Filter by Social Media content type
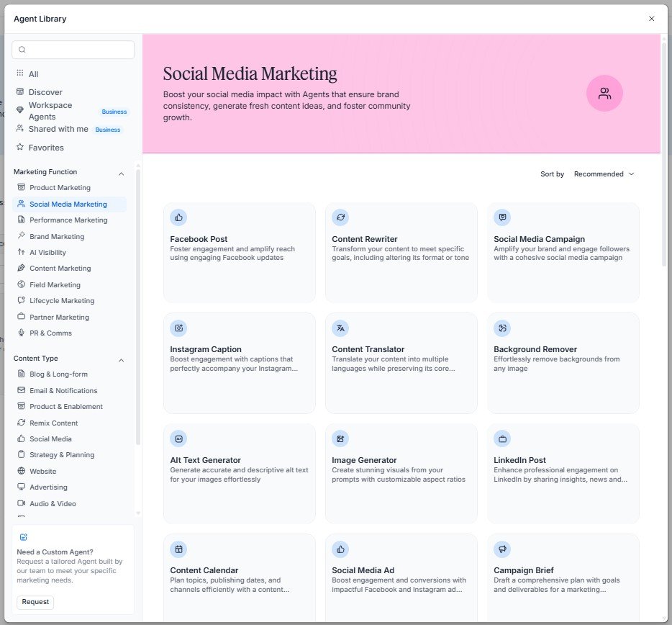Viewport: 672px width, 625px height. pos(69,439)
